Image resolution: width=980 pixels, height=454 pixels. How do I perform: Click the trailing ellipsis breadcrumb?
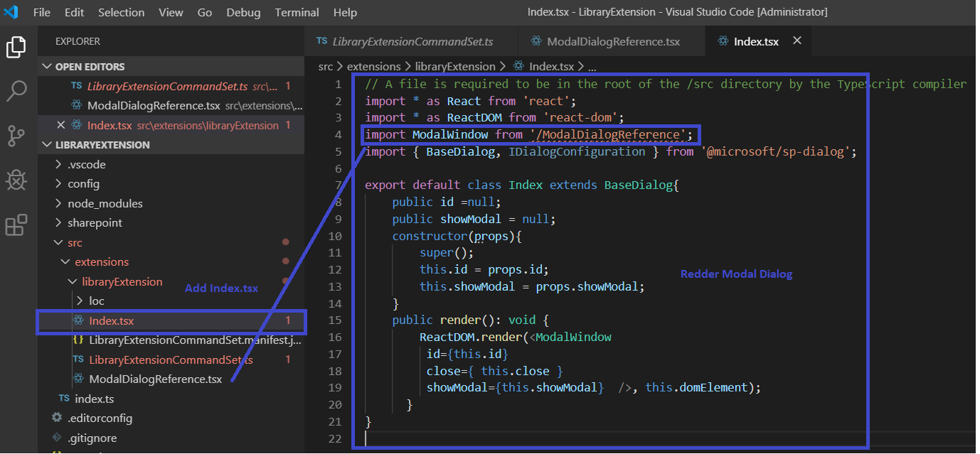coord(592,66)
